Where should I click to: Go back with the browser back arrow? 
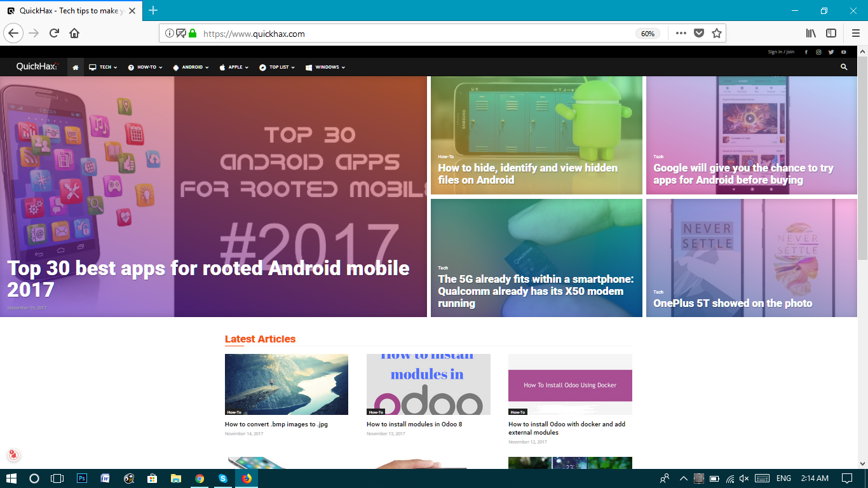pos(13,33)
